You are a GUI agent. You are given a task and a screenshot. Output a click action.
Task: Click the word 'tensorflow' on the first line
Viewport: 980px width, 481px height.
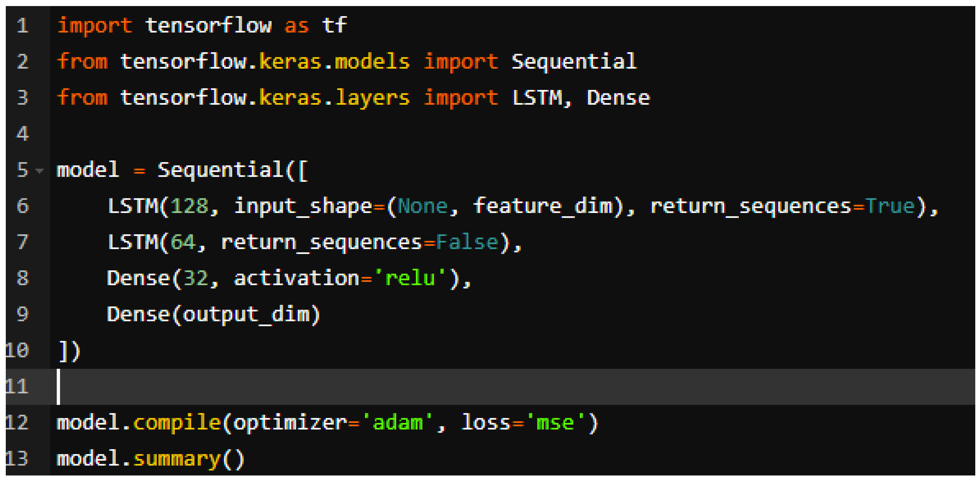pos(209,26)
